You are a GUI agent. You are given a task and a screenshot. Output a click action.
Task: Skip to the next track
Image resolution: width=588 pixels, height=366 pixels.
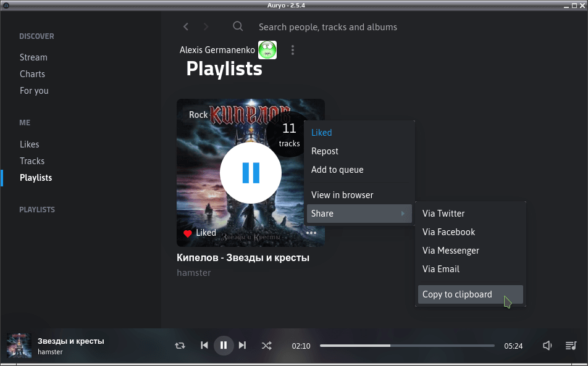click(x=243, y=346)
